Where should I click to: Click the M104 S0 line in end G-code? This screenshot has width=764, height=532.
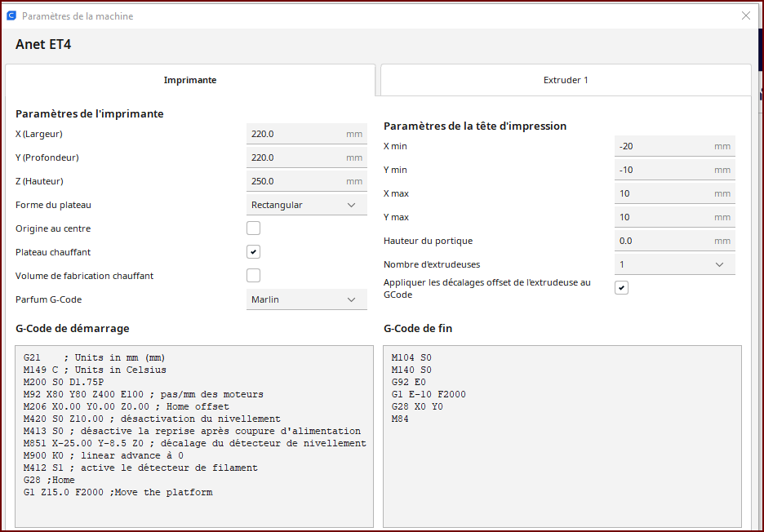point(411,357)
